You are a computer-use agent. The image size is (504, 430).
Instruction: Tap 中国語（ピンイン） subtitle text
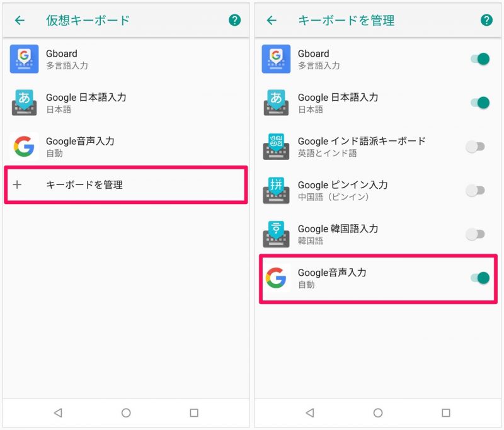coord(333,197)
